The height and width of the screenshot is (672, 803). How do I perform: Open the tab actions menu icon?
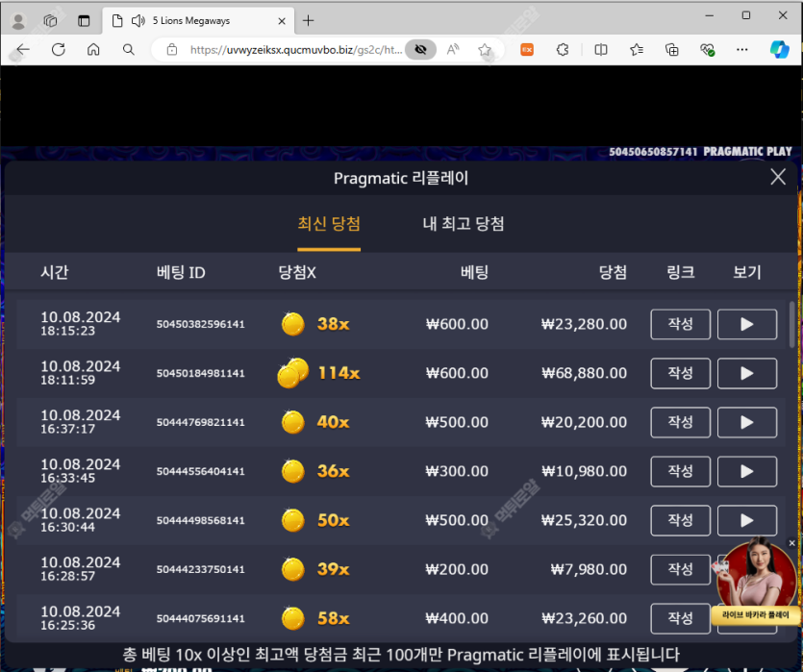pos(84,21)
